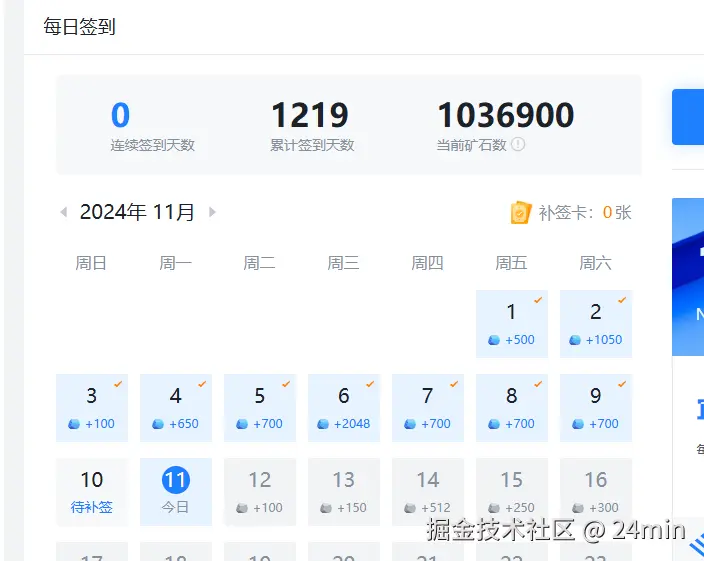
Task: Click the 累计签到天数 value 1219
Action: [x=310, y=115]
